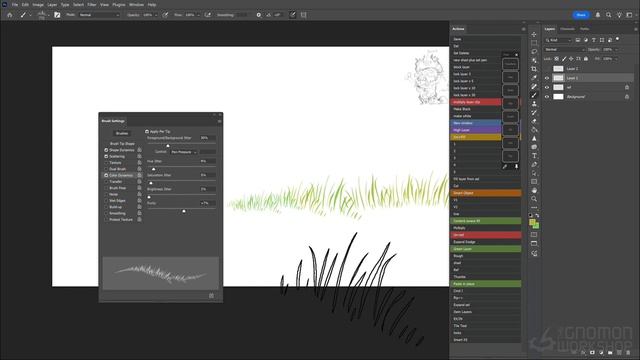Open the Layers panel Opacity dropdown arrow
Image resolution: width=640 pixels, height=360 pixels.
pos(617,49)
